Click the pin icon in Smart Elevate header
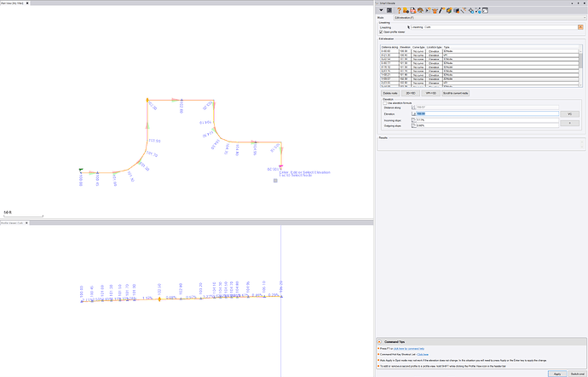 click(578, 3)
